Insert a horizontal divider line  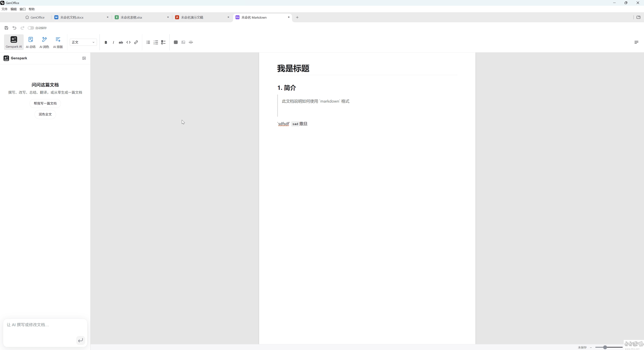coord(191,42)
